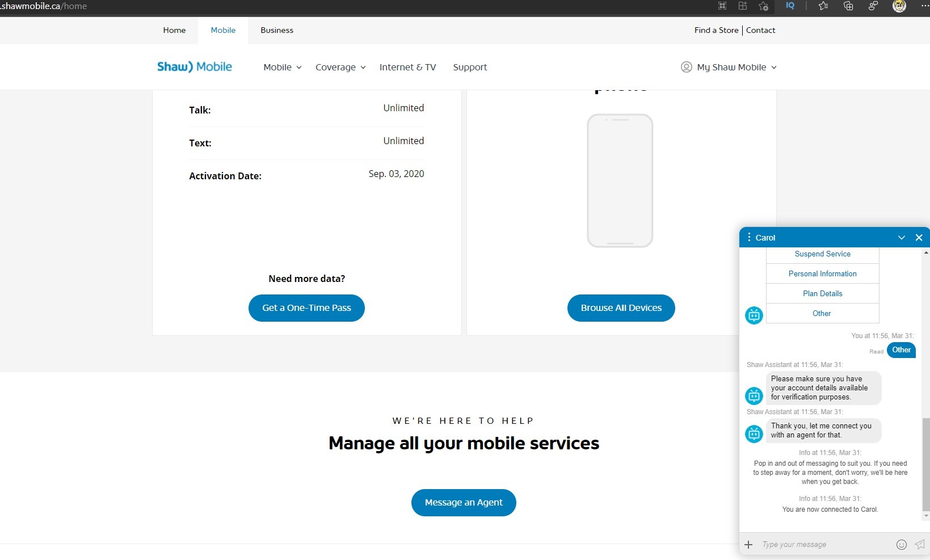Click the browser profile avatar
Screen dimensions: 930x560
900,6
